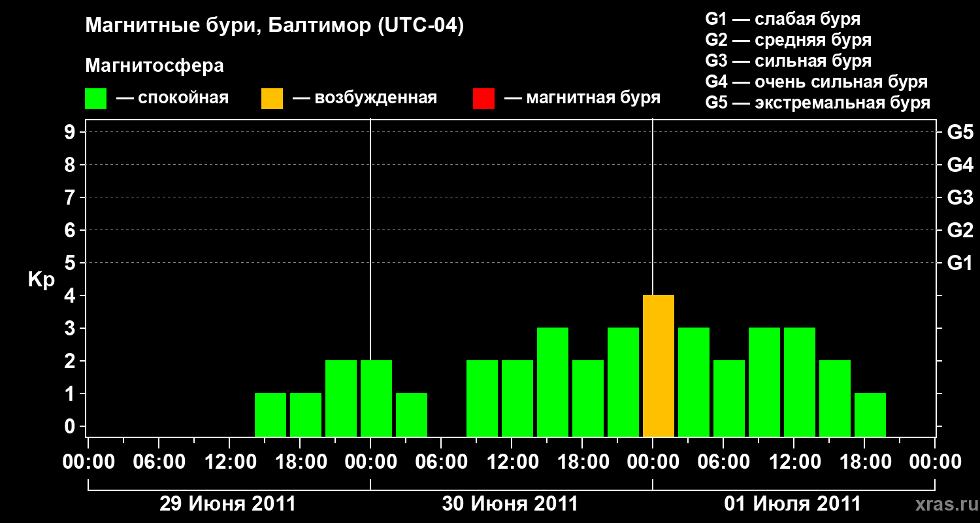The width and height of the screenshot is (980, 523).
Task: Click the orange 'возбужденная' legend swatch
Action: [x=272, y=99]
